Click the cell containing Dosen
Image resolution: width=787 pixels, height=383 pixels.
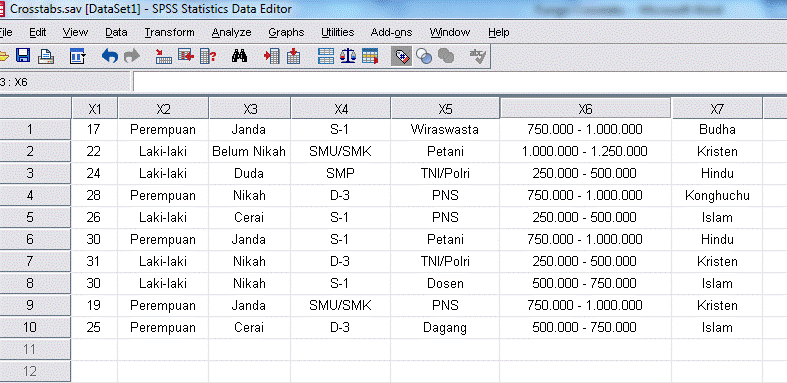(x=445, y=284)
